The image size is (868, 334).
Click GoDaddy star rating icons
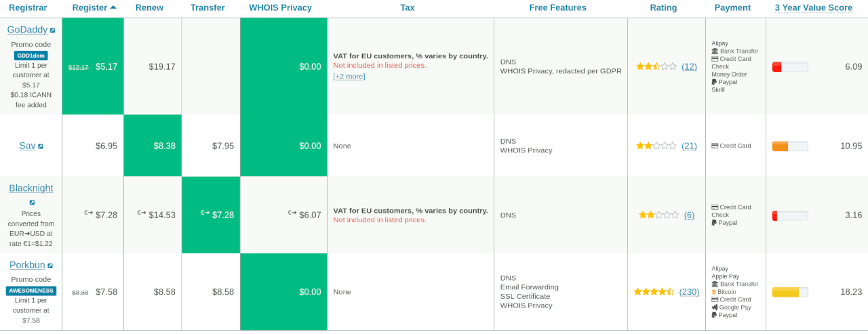(x=656, y=66)
